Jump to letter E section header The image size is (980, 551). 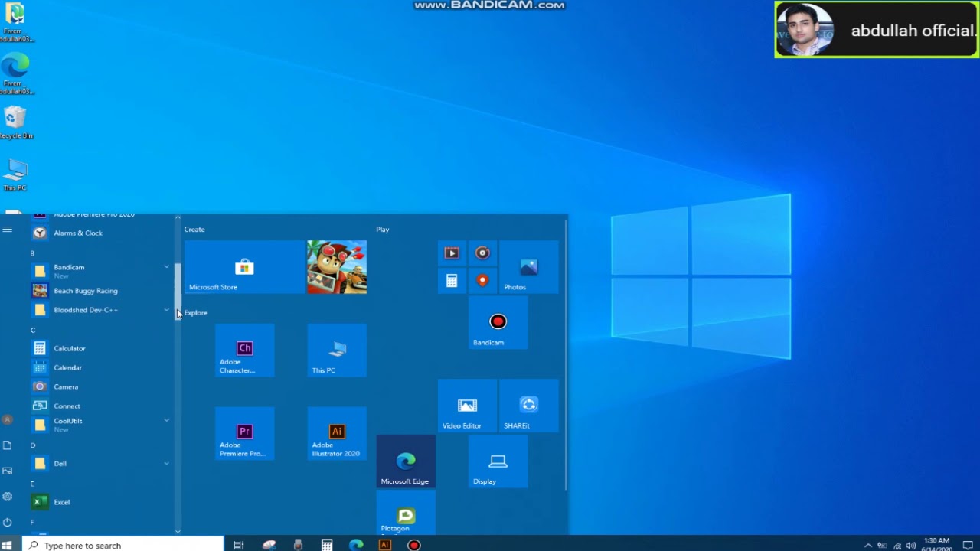point(32,484)
